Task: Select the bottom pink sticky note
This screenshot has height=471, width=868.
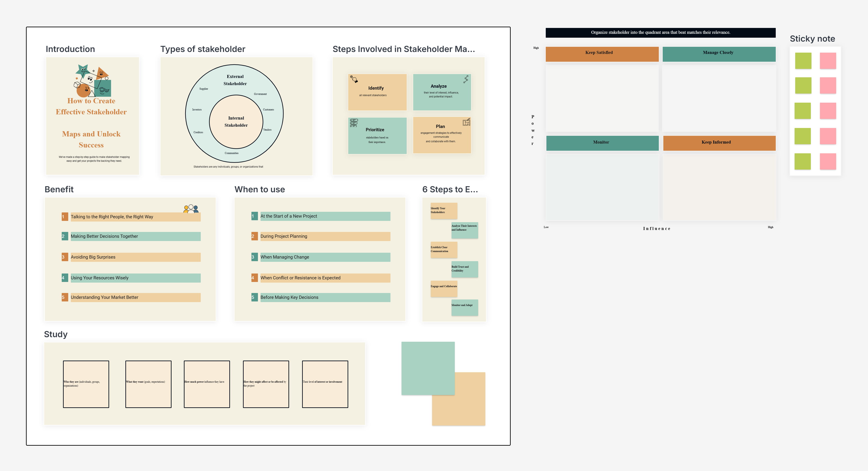Action: tap(828, 161)
